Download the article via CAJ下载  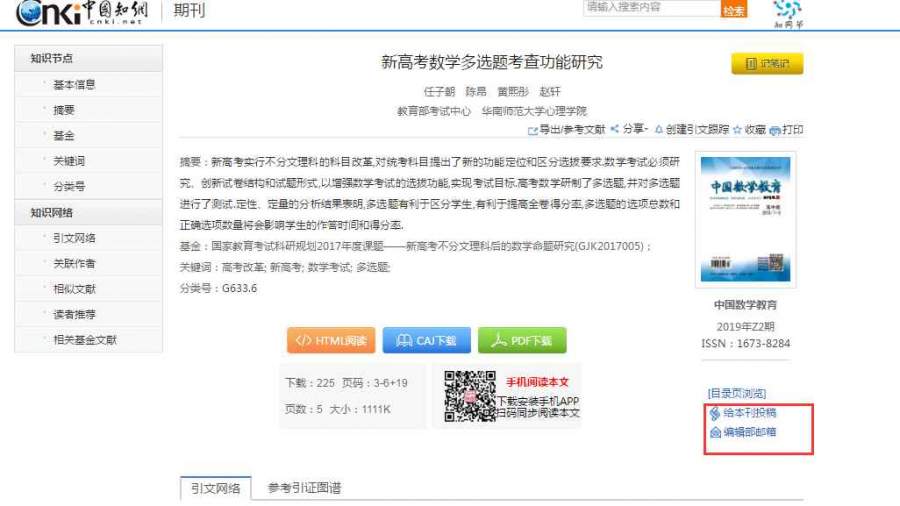click(426, 340)
